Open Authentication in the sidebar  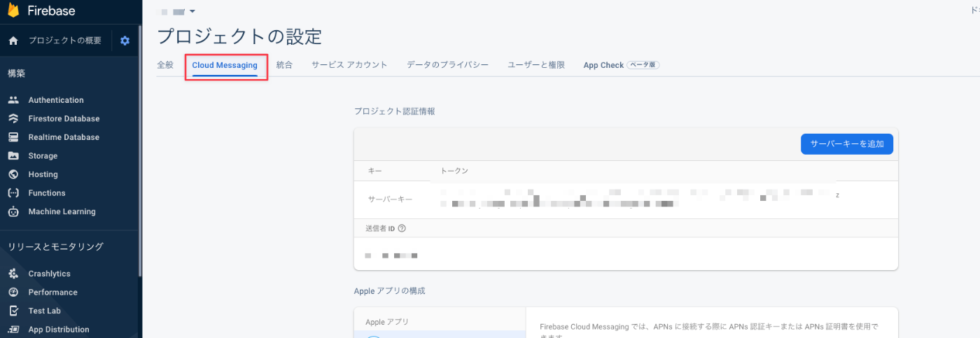point(56,100)
